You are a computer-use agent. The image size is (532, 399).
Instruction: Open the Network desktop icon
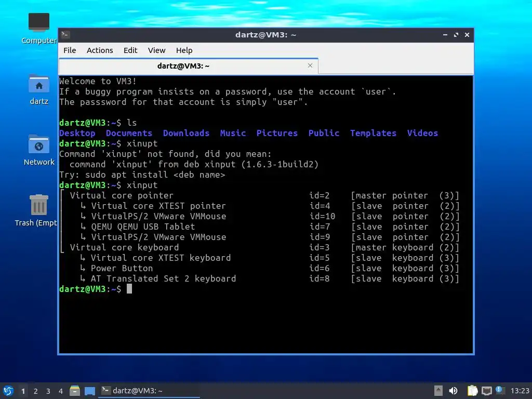[x=38, y=150]
